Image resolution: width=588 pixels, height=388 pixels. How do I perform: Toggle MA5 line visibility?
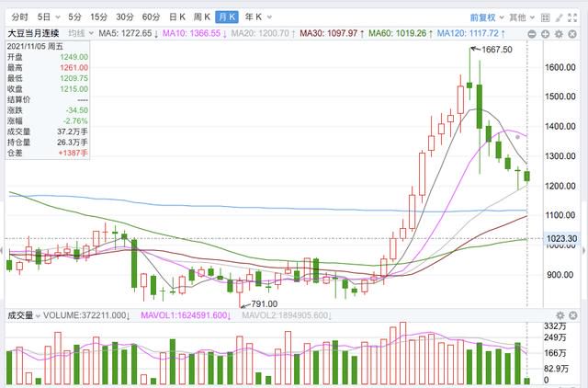point(129,33)
